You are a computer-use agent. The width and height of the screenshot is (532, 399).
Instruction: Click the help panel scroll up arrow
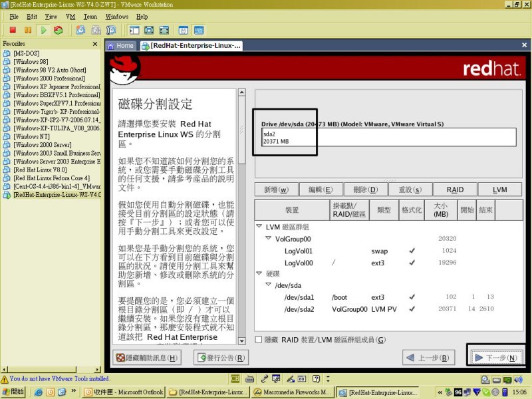pos(241,92)
